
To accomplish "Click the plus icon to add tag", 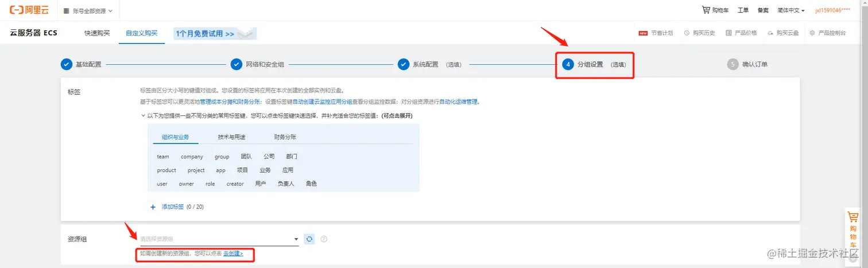I will pos(153,207).
